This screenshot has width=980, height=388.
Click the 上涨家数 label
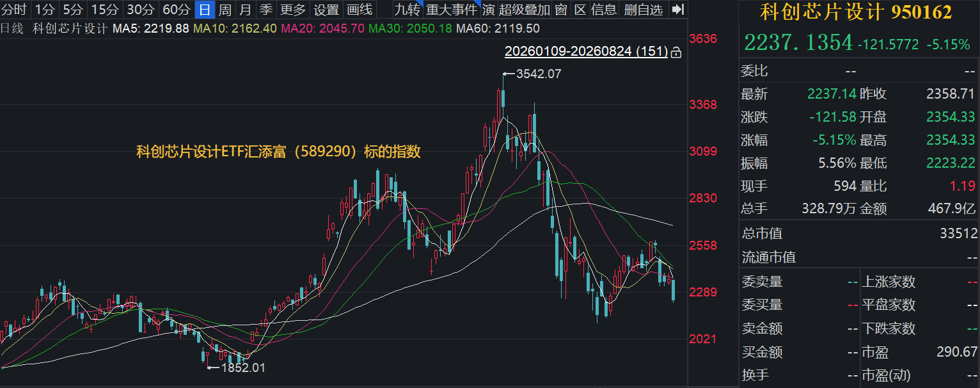tap(889, 281)
